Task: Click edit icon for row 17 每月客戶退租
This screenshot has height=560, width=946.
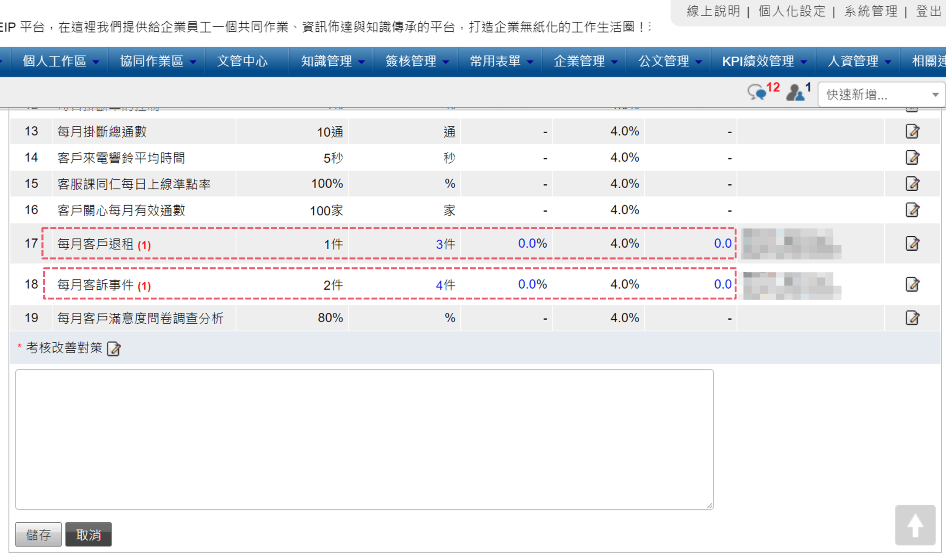Action: click(912, 243)
